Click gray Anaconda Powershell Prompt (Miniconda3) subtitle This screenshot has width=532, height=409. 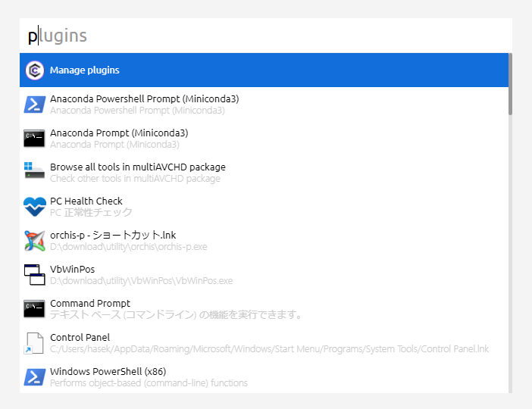pos(137,111)
